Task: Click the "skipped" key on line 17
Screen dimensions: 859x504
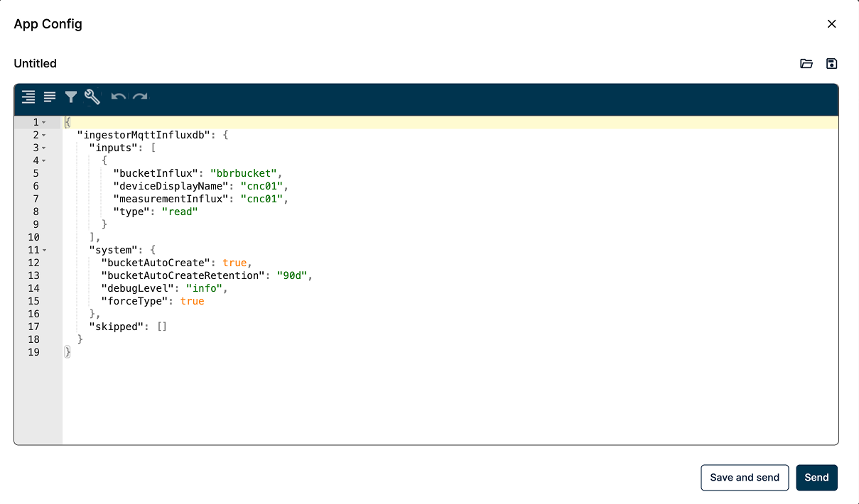Action: tap(117, 327)
